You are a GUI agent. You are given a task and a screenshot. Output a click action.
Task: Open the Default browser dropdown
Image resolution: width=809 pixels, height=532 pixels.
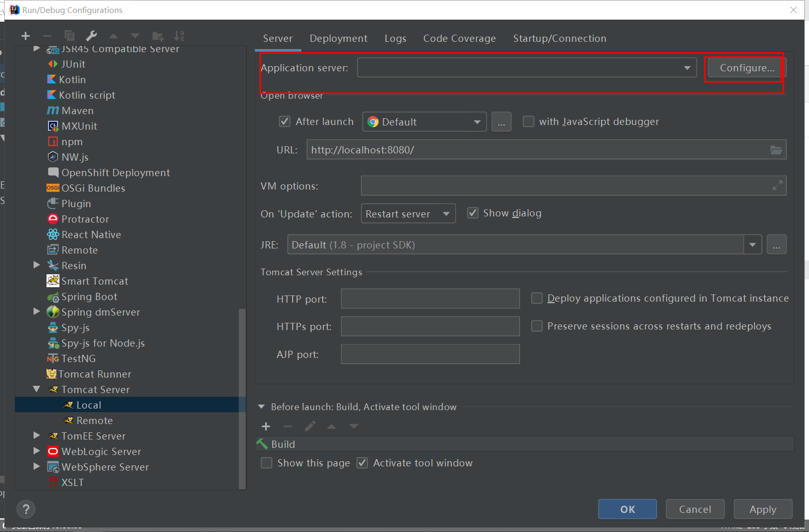coord(424,122)
